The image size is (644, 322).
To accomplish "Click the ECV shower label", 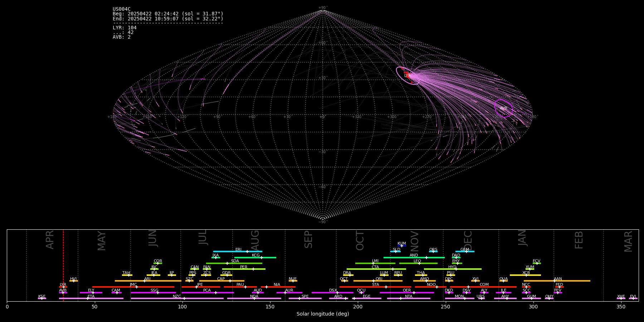I will click(536, 261).
